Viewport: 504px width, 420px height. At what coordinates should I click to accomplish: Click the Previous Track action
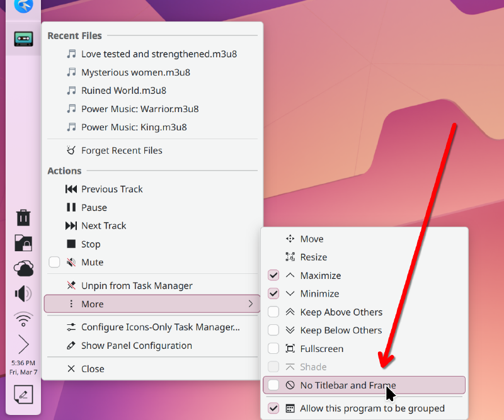coord(112,189)
